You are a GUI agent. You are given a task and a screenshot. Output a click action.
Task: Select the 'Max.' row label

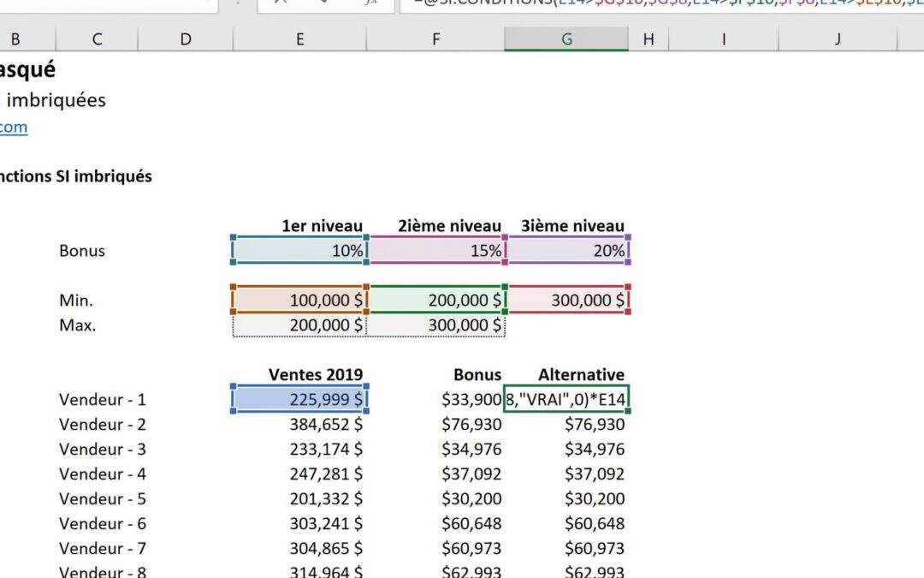[77, 325]
